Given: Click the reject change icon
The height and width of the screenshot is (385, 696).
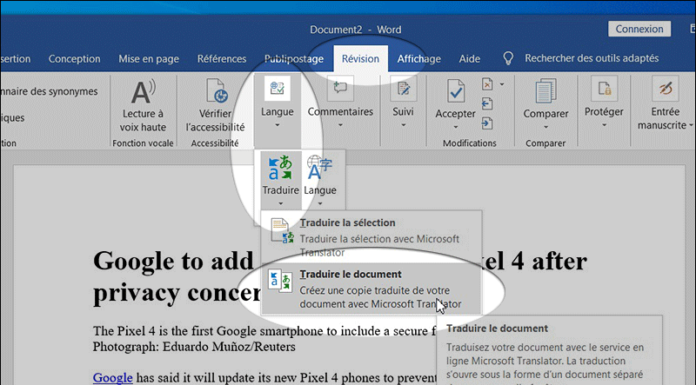Looking at the screenshot, I should [x=487, y=84].
